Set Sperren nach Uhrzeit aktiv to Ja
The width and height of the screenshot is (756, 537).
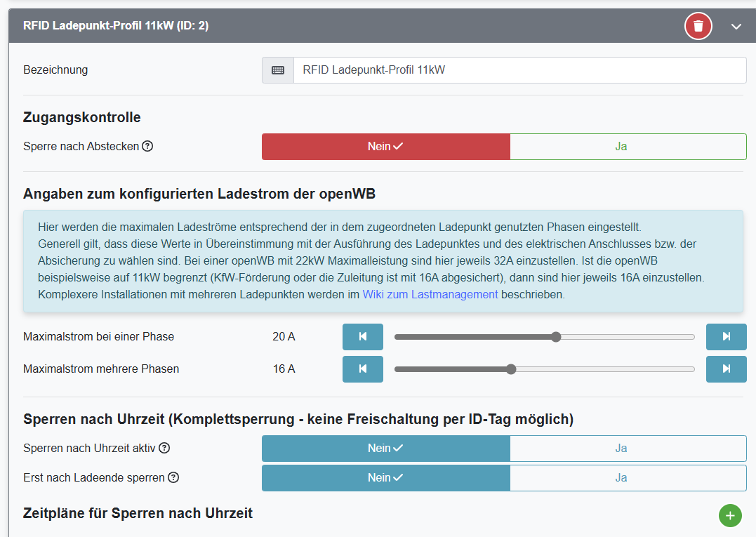click(628, 449)
